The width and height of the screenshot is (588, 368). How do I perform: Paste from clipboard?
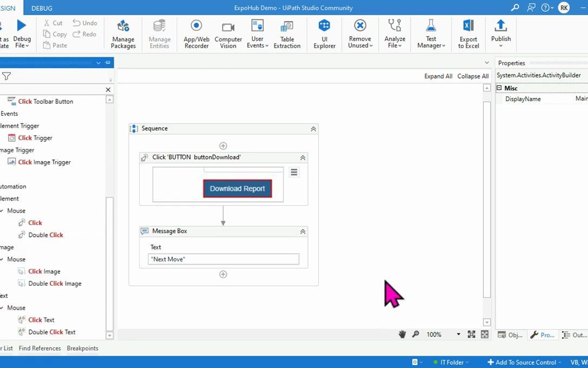point(55,45)
